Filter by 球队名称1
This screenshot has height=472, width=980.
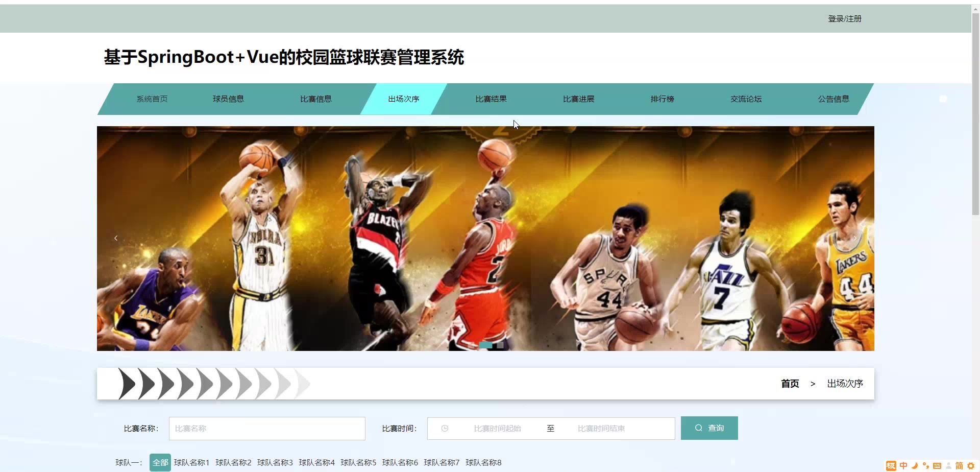(x=191, y=463)
